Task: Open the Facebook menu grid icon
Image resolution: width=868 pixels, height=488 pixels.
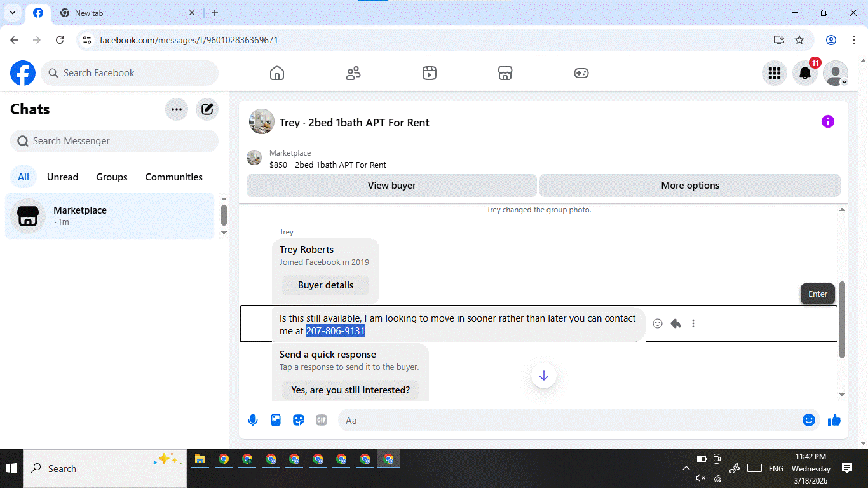Action: 775,73
